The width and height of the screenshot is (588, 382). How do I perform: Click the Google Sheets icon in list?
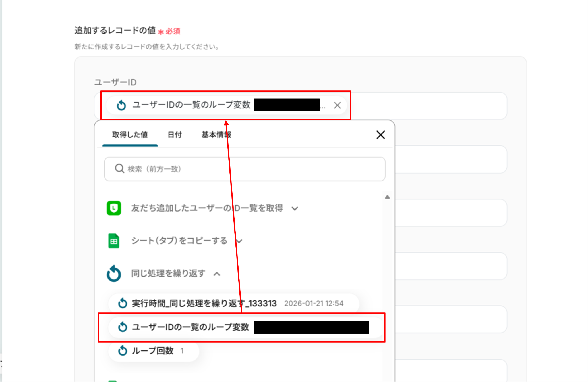coord(114,241)
